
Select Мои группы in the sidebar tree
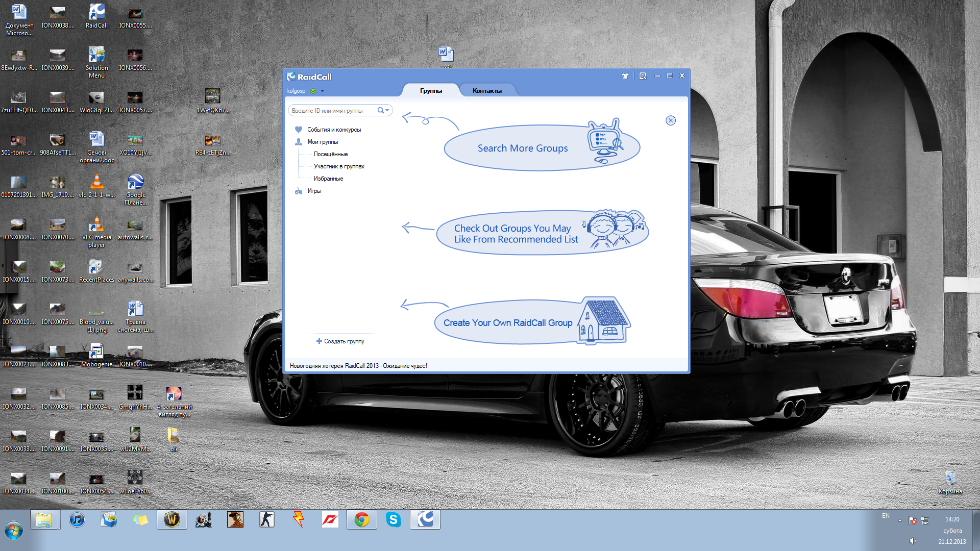[323, 142]
